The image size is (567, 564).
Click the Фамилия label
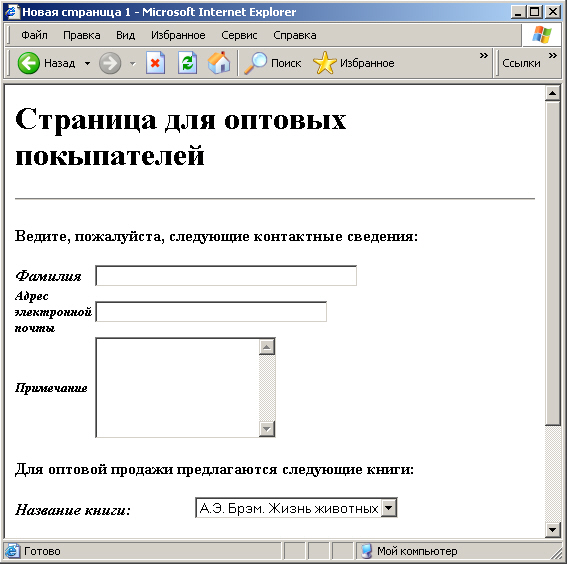pyautogui.click(x=48, y=276)
